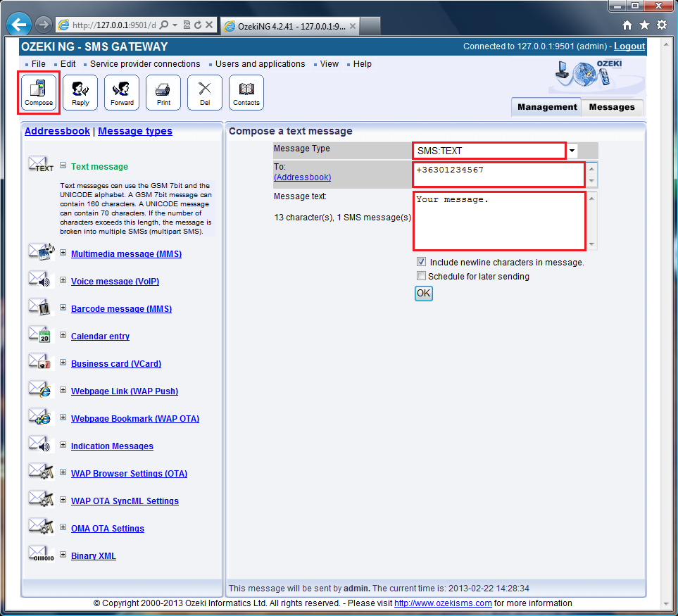Open Users and applications menu
Image resolution: width=678 pixels, height=616 pixels.
pos(260,64)
